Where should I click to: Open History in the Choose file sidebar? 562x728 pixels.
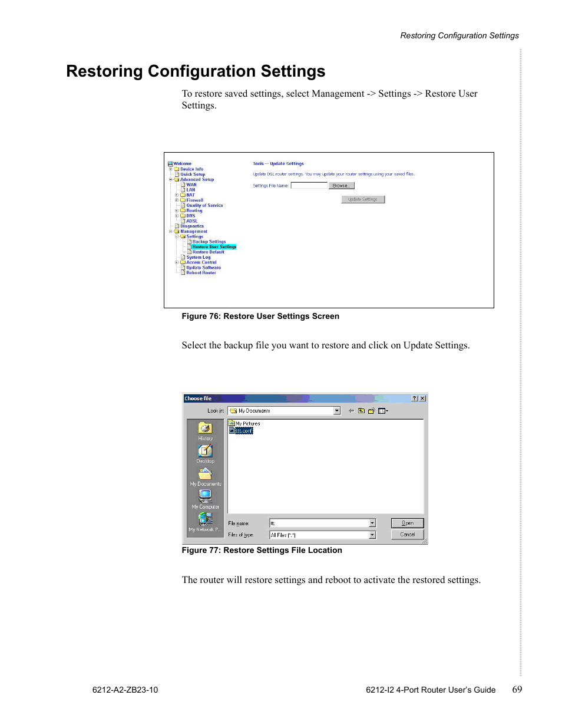205,431
